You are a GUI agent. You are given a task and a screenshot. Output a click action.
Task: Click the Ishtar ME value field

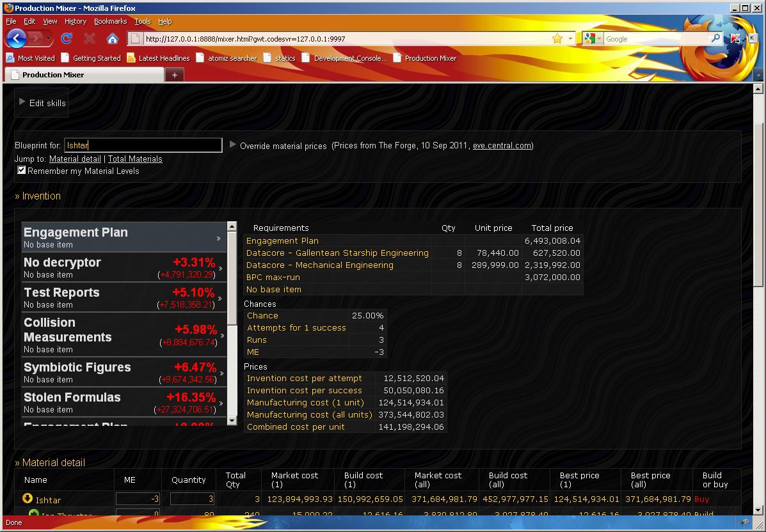pyautogui.click(x=138, y=499)
